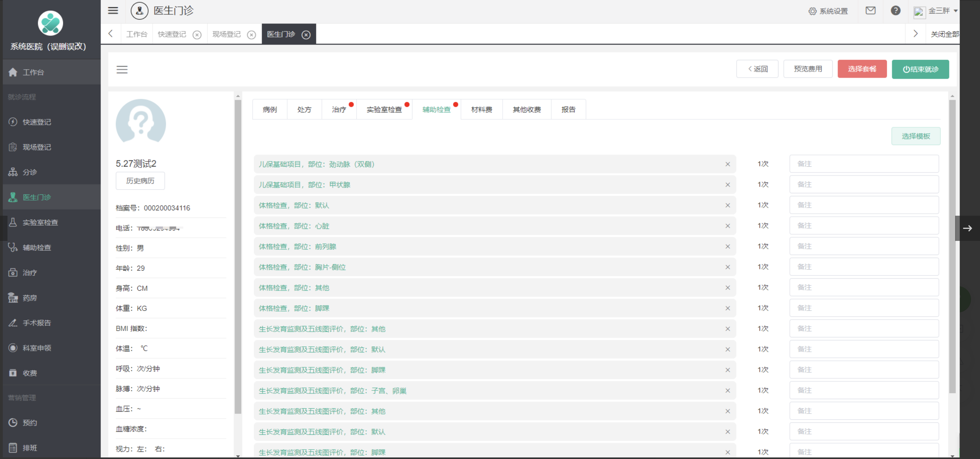Viewport: 980px width, 459px height.
Task: Open 预约 in sidebar
Action: click(x=52, y=422)
